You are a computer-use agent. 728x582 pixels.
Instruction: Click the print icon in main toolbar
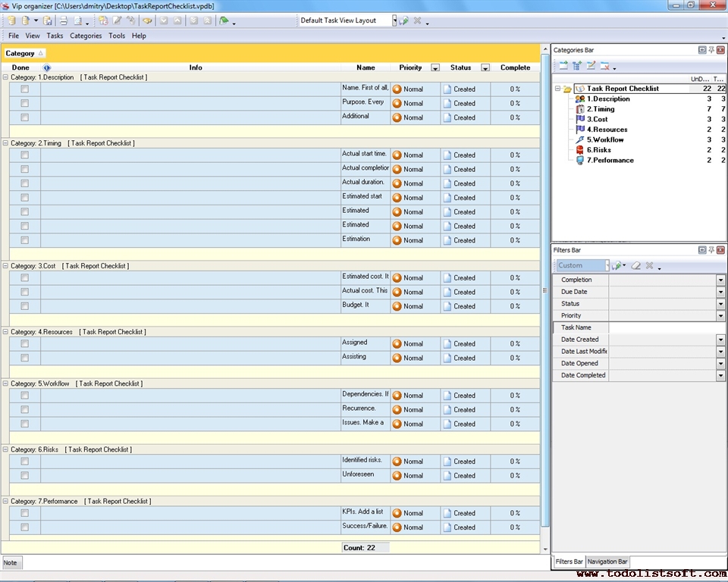tap(64, 20)
